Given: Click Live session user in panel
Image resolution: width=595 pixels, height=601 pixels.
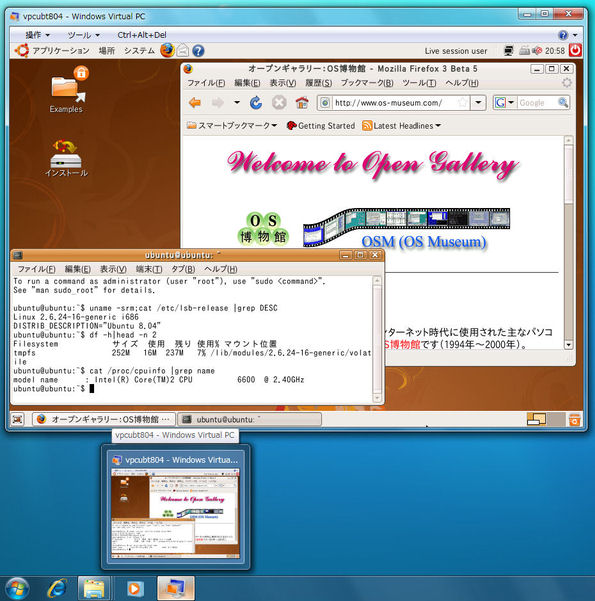Looking at the screenshot, I should tap(455, 51).
